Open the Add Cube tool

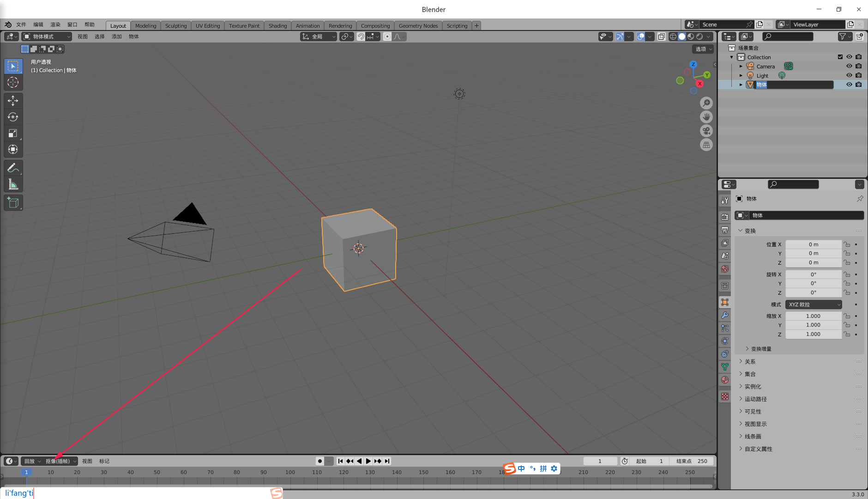[x=13, y=202]
